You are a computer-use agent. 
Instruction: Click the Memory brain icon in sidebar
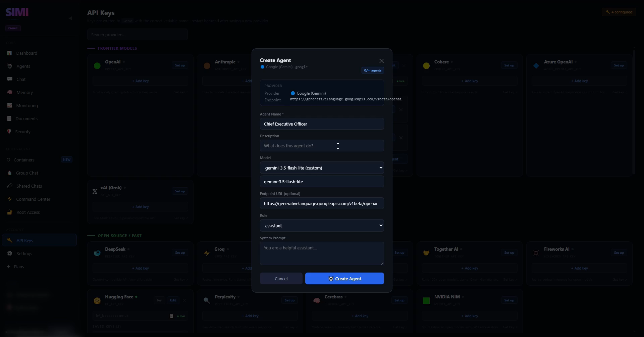pyautogui.click(x=10, y=92)
